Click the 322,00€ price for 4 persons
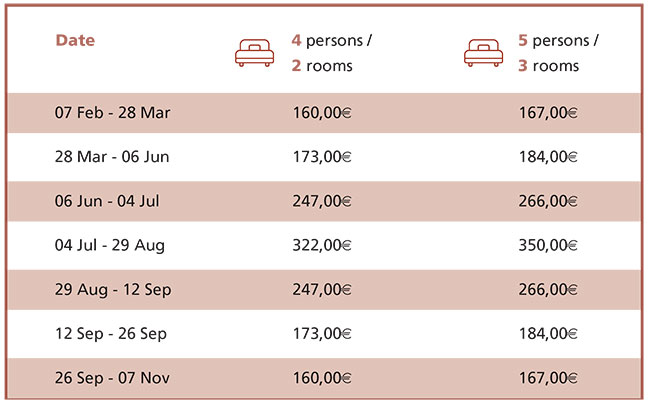 tap(322, 245)
